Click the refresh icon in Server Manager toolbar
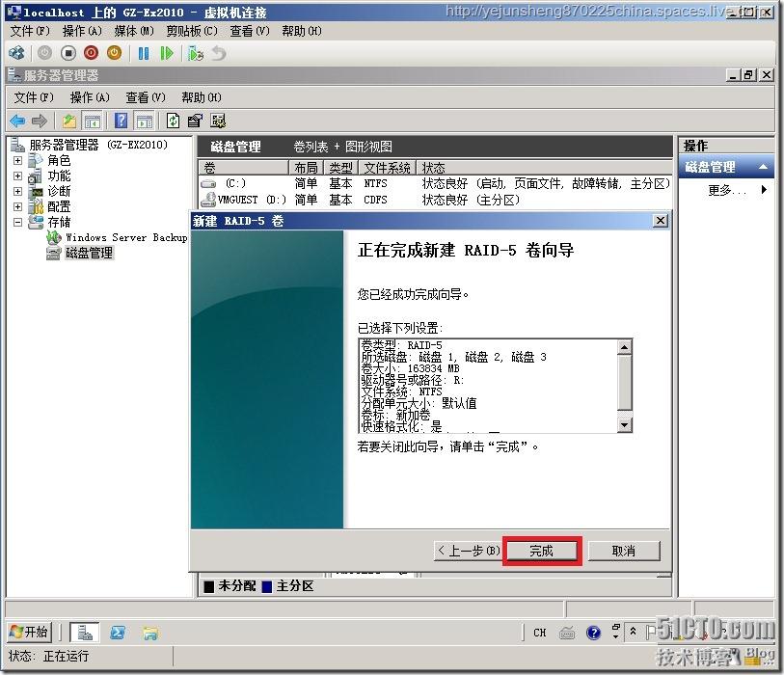784x675 pixels. (172, 120)
